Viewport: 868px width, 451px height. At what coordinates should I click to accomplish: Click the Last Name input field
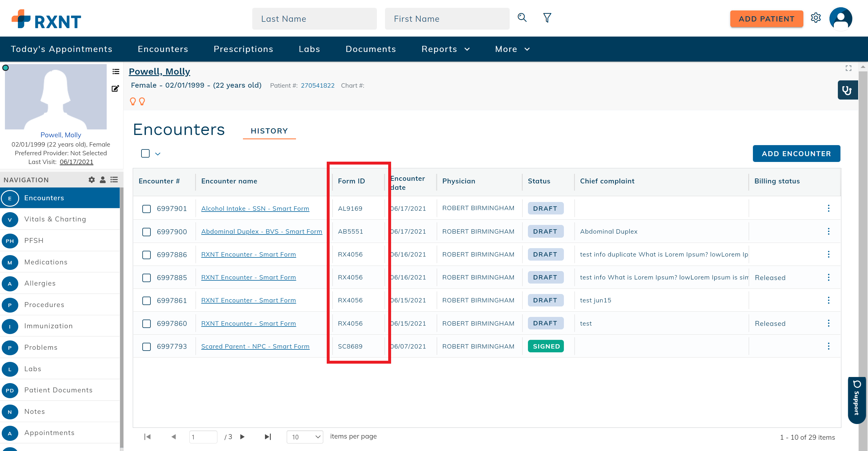pyautogui.click(x=314, y=19)
